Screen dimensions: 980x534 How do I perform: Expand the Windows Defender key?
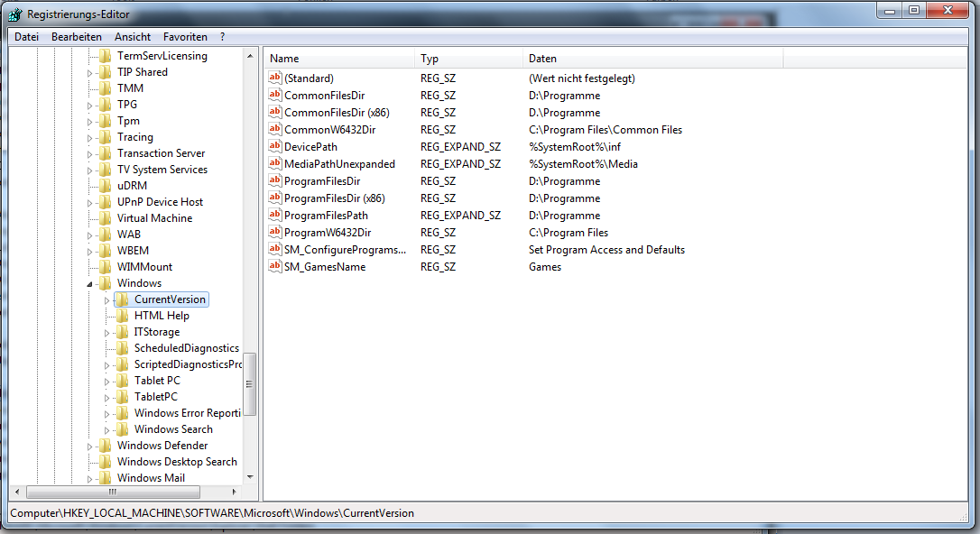point(89,447)
